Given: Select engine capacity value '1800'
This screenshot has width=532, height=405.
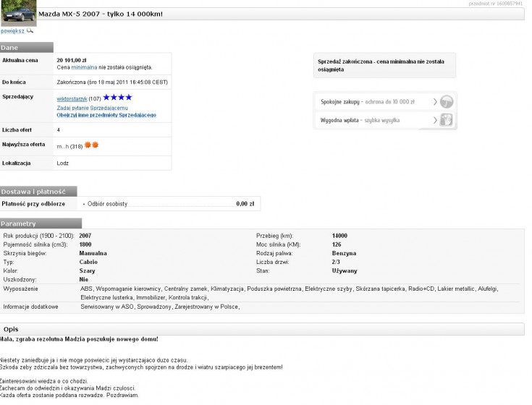Looking at the screenshot, I should point(85,244).
